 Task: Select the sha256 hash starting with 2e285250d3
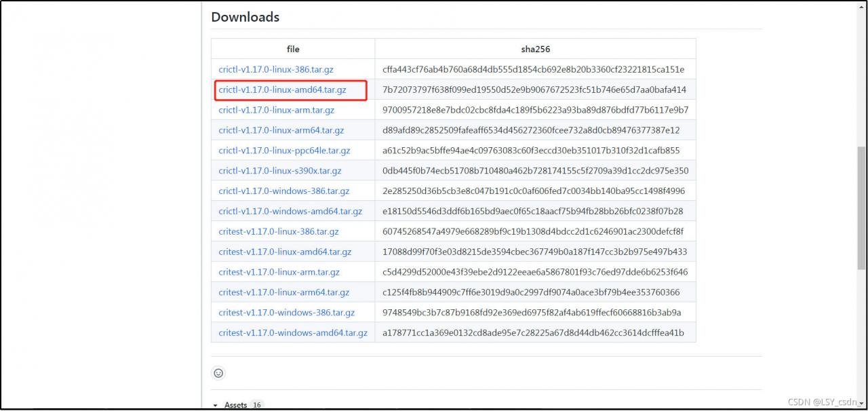[534, 191]
